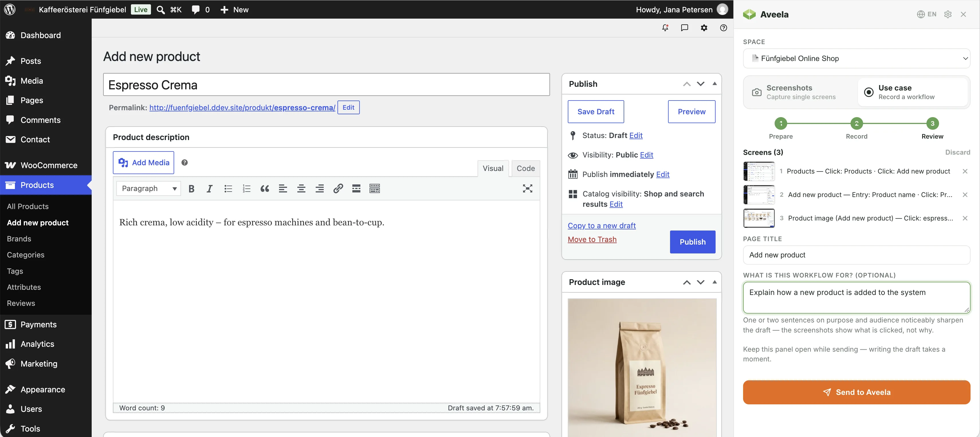Click the Save Draft button
Image resolution: width=980 pixels, height=437 pixels.
(x=596, y=112)
